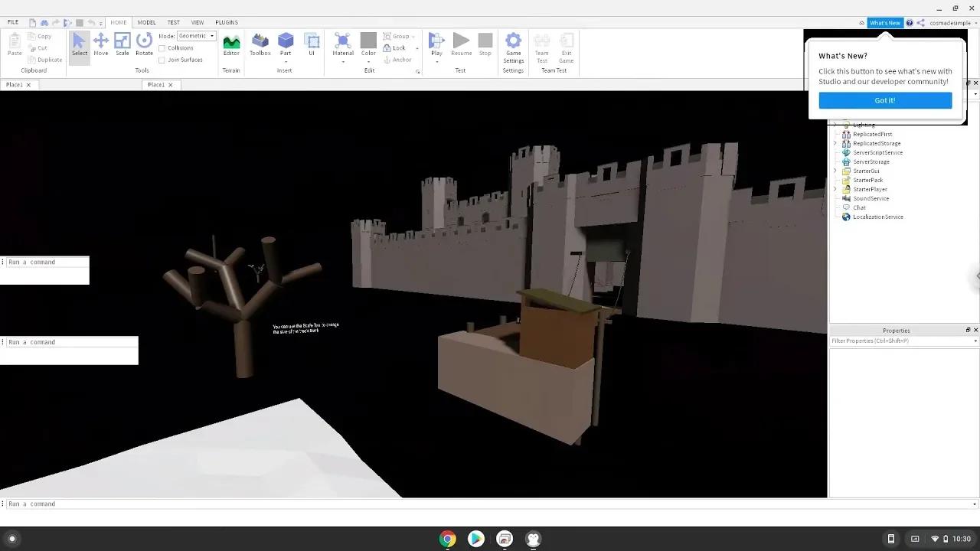The image size is (980, 551).
Task: Expand StarterPlayer in the Explorer
Action: (835, 189)
